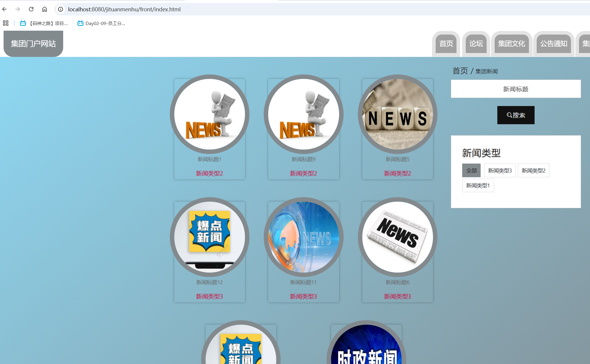The image size is (590, 364).
Task: Open the 【码神之路】项目 bookmark
Action: click(x=44, y=23)
